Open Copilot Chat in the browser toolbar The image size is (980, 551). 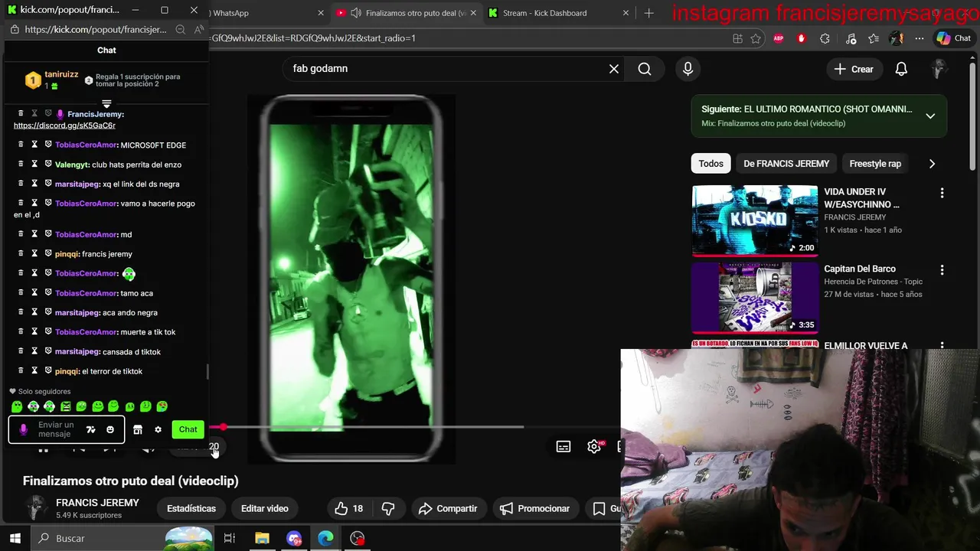pos(953,38)
